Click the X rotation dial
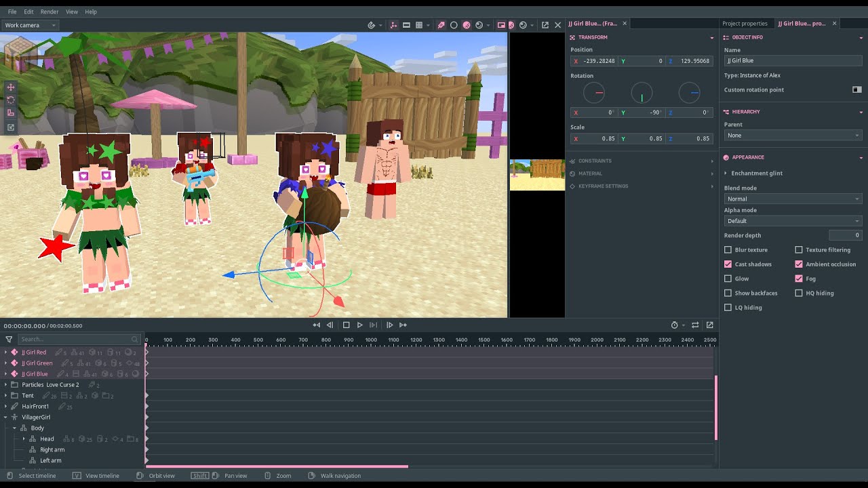Viewport: 868px width, 488px height. 594,93
